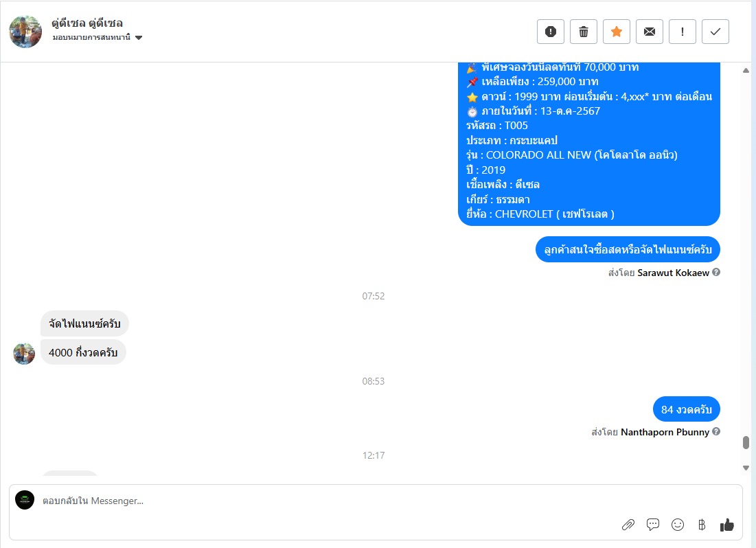Toggle the orange star follow-up flag
Screen dimensions: 756x548
[x=617, y=32]
